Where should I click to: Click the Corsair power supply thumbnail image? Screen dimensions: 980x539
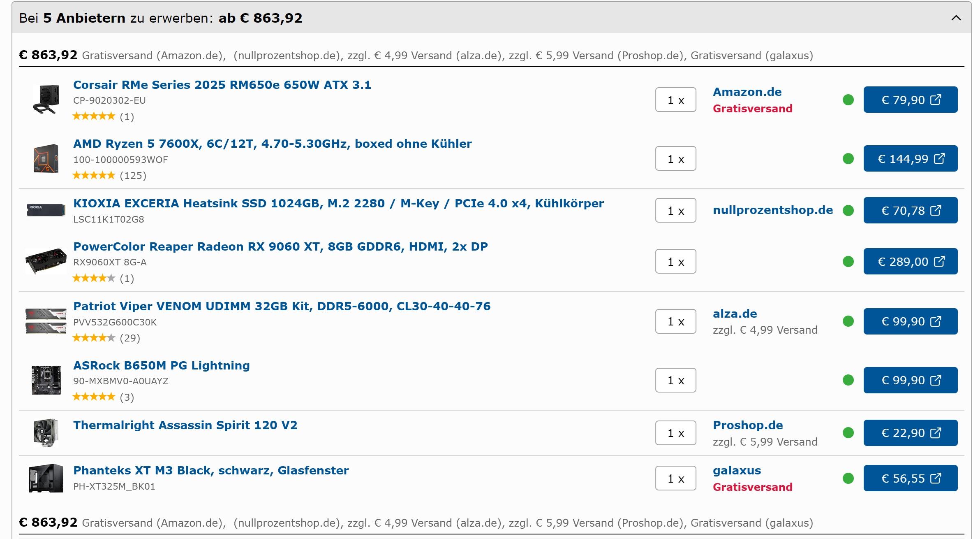[x=46, y=99]
